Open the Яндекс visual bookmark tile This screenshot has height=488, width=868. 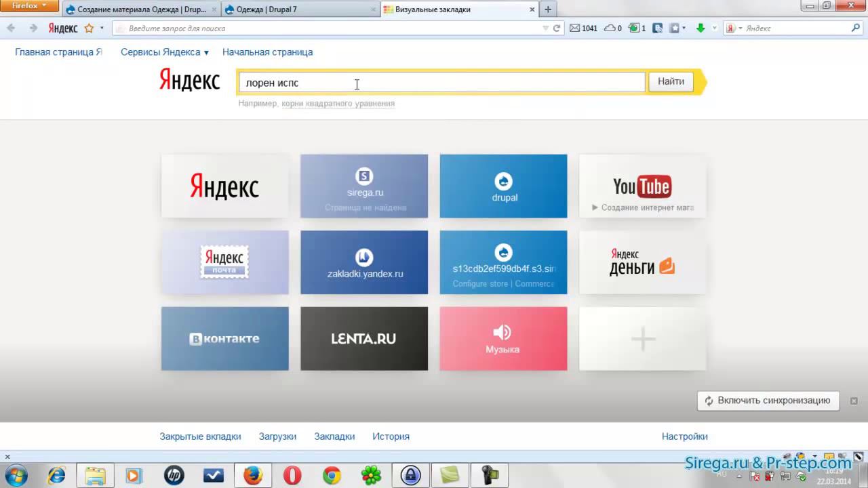point(224,186)
